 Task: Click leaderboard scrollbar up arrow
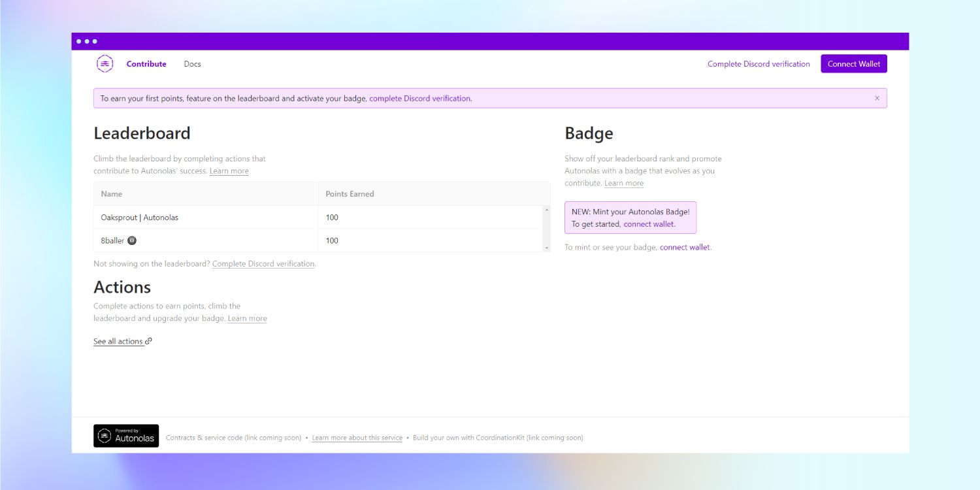click(547, 209)
